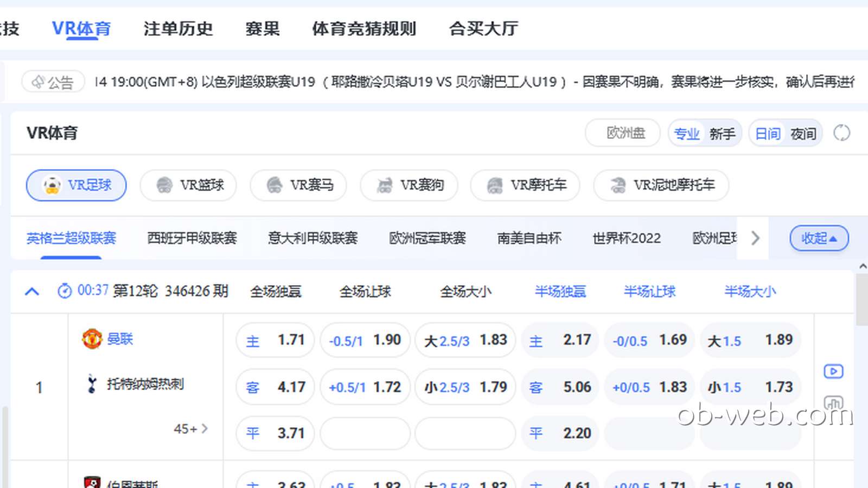Open the video play icon for match 1

(x=833, y=371)
